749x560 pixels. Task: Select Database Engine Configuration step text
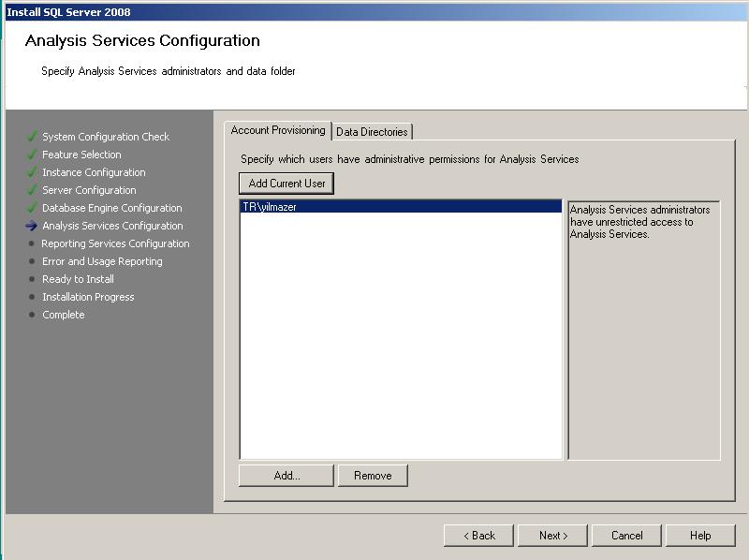pos(111,208)
